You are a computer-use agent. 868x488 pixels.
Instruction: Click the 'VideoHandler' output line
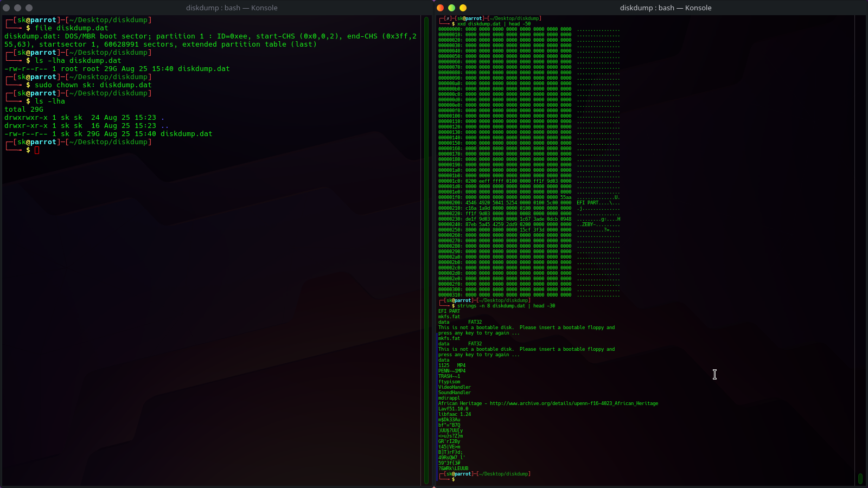click(x=455, y=387)
